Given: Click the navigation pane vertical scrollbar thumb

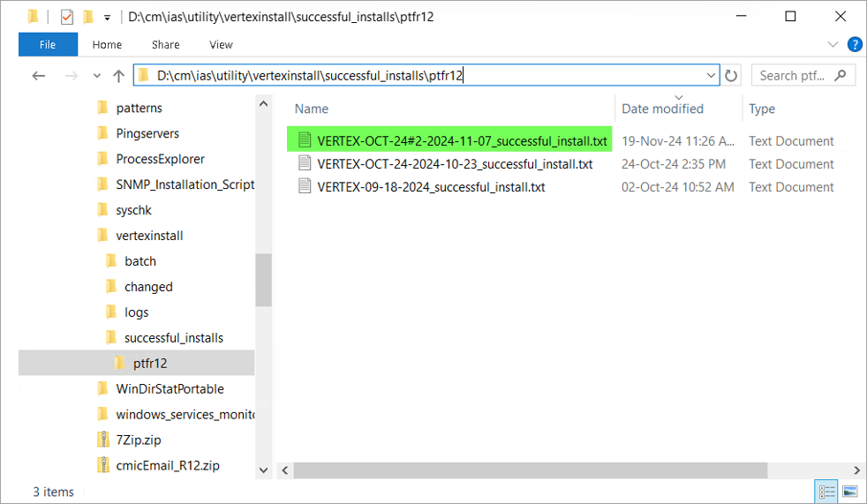Looking at the screenshot, I should tap(264, 280).
